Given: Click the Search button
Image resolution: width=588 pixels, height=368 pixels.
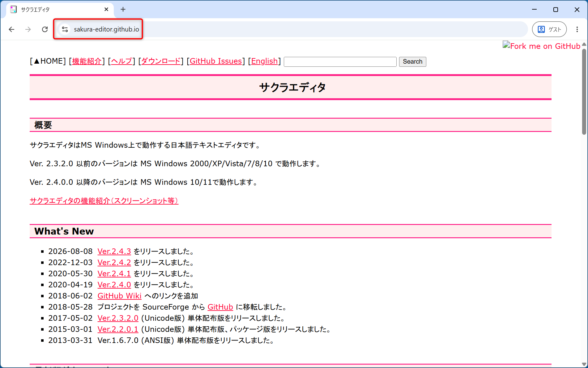Looking at the screenshot, I should (x=412, y=61).
